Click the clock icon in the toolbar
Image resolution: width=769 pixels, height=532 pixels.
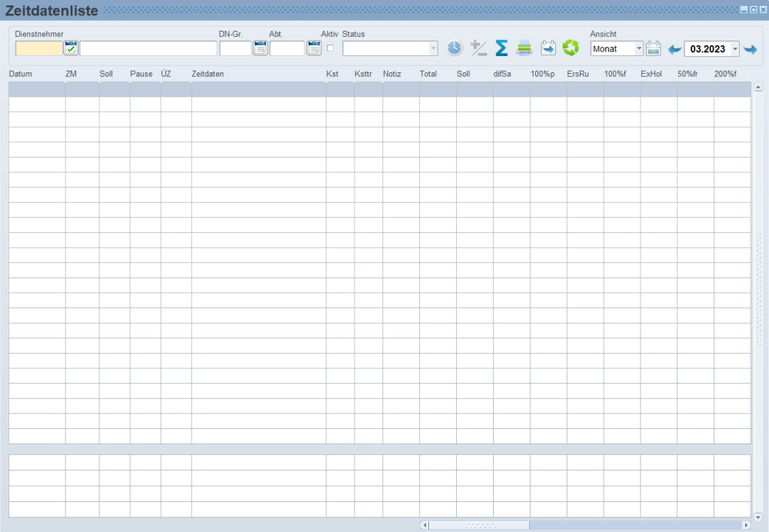click(454, 48)
